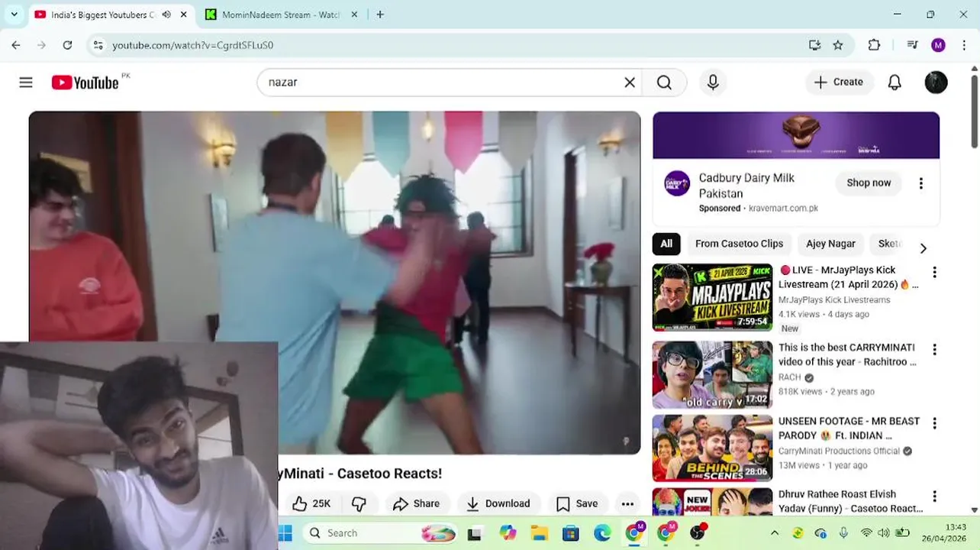This screenshot has height=550, width=980.
Task: Go back with the browser back arrow
Action: click(x=16, y=45)
